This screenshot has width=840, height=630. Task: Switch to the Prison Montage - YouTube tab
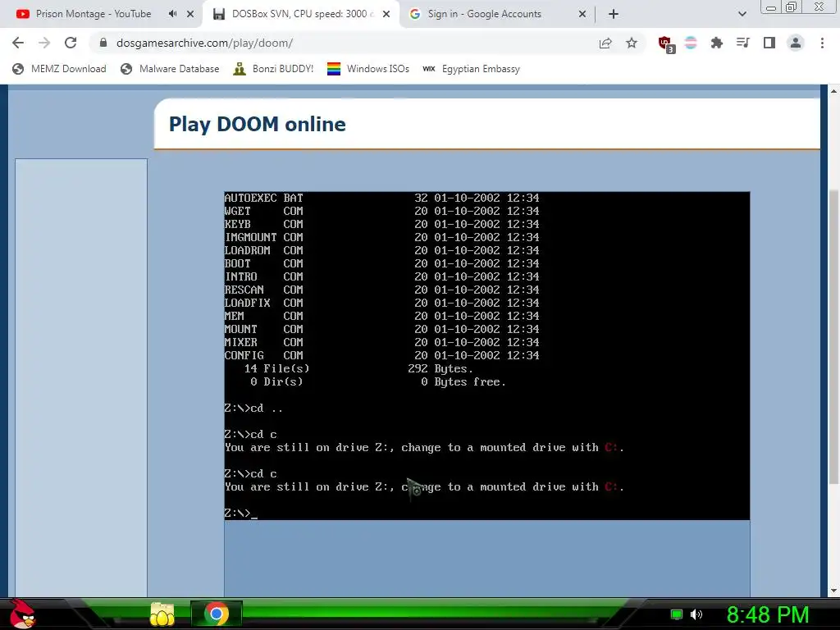(94, 14)
